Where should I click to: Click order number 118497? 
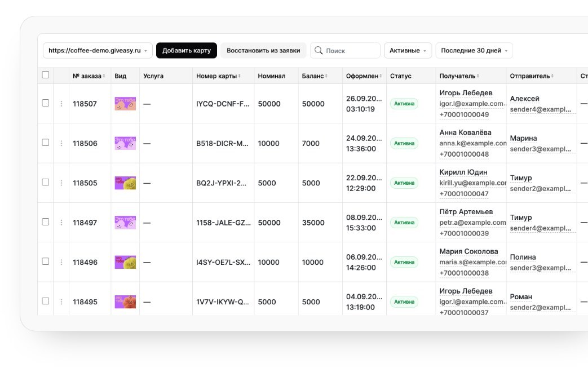click(x=85, y=223)
